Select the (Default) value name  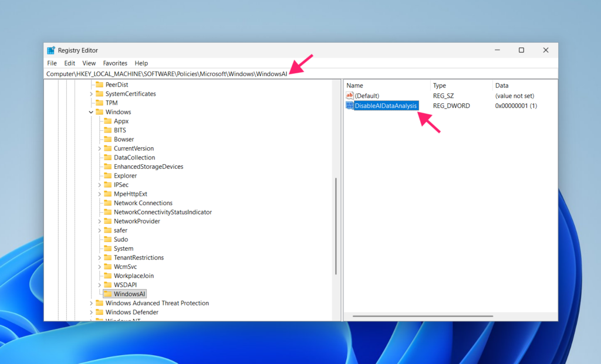coord(367,96)
